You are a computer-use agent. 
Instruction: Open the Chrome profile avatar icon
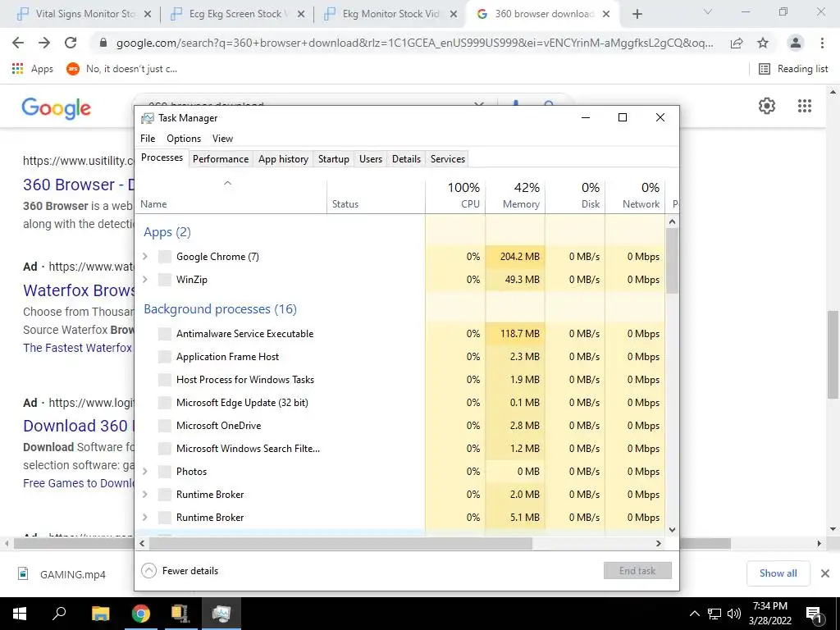[796, 43]
